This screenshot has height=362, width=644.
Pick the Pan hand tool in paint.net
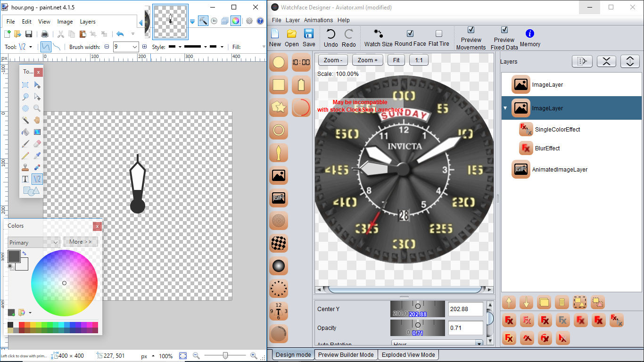pos(37,120)
